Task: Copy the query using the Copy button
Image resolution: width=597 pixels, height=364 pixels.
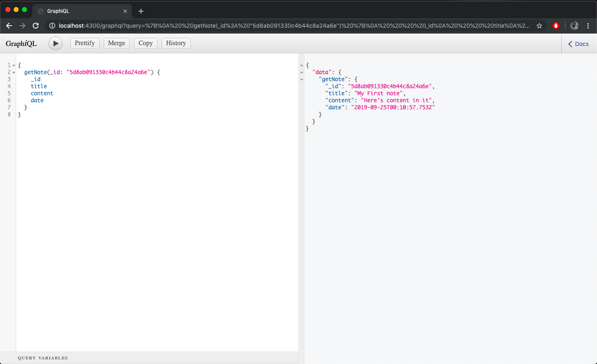Action: coord(146,43)
